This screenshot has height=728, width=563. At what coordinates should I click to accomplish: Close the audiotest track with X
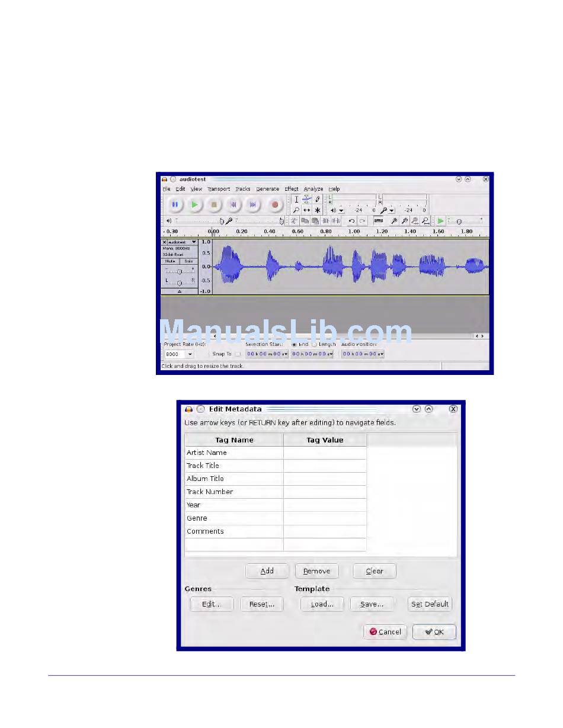(165, 242)
